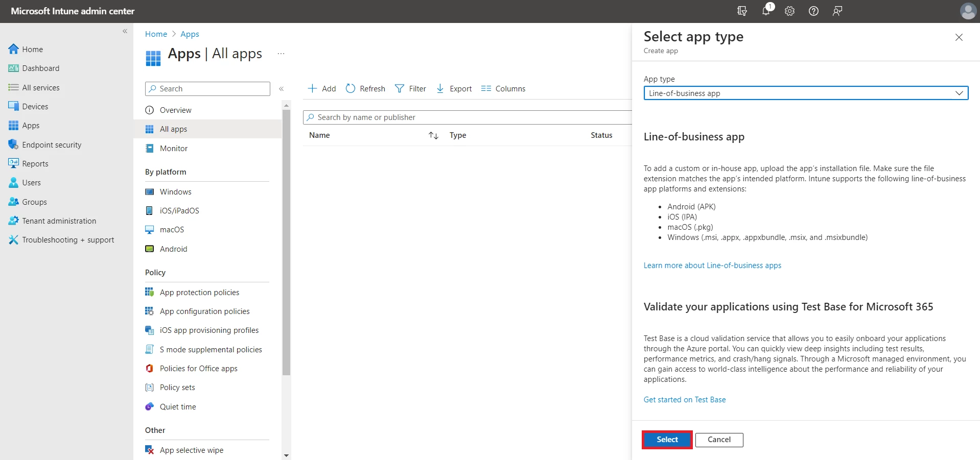Open Get started on Test Base link

(685, 400)
